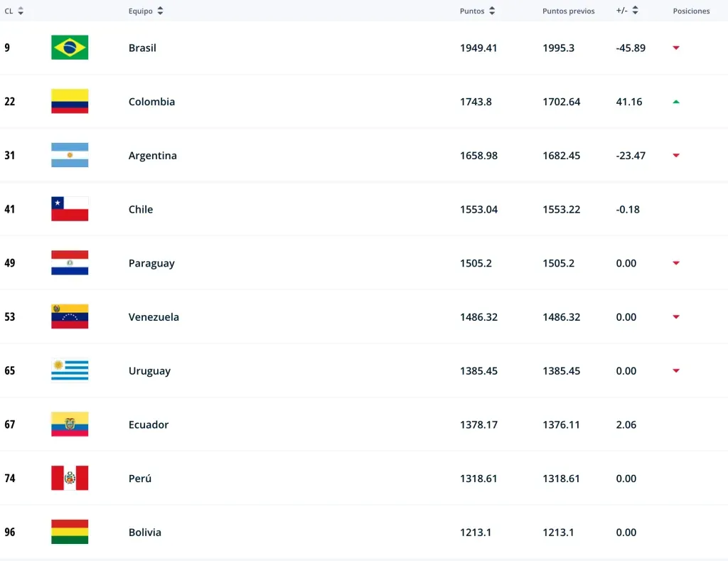Click the Brasil flag icon

[70, 48]
